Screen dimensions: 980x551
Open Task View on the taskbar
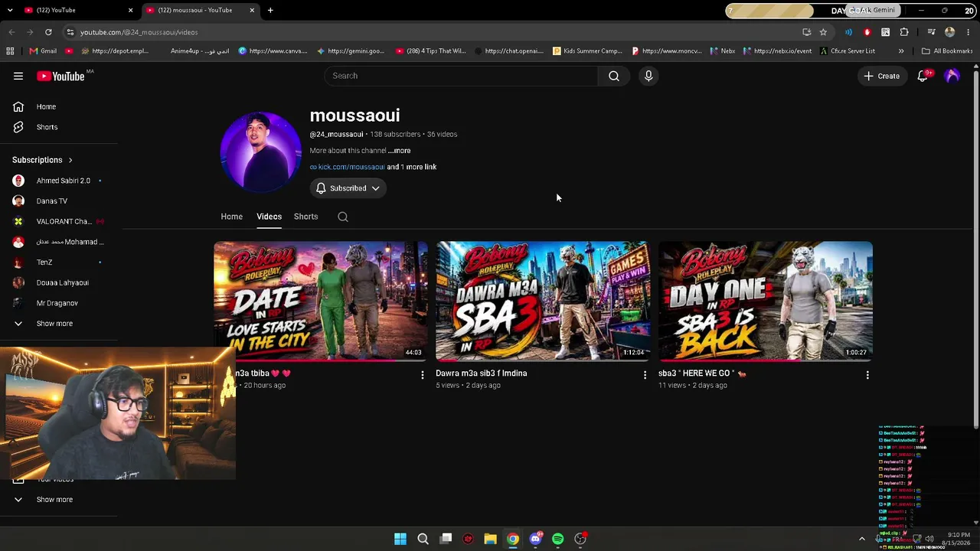click(446, 539)
